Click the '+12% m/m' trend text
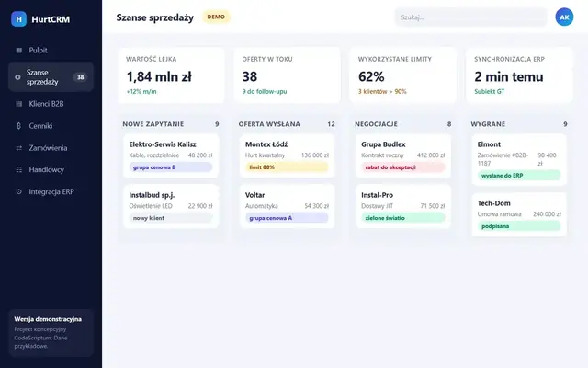The image size is (588, 368). pyautogui.click(x=141, y=92)
